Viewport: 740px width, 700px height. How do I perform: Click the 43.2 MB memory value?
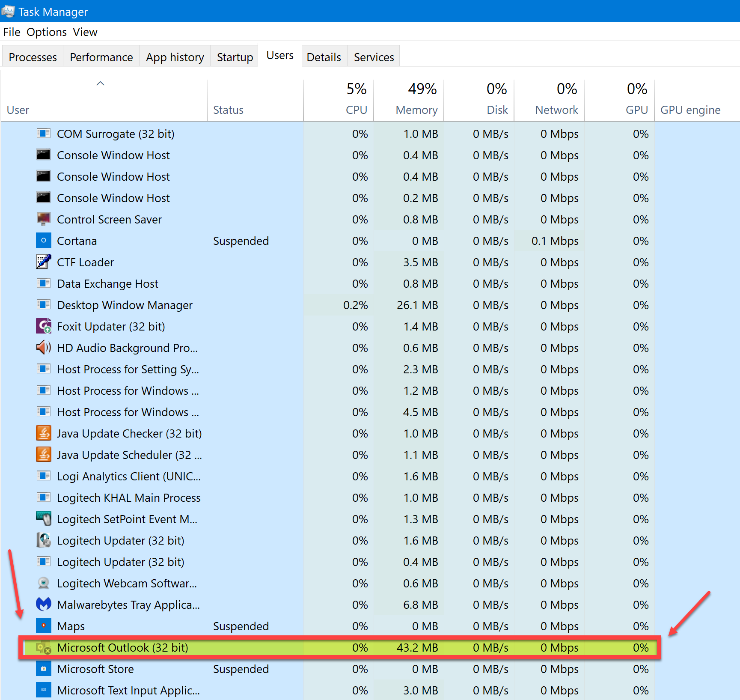(417, 647)
